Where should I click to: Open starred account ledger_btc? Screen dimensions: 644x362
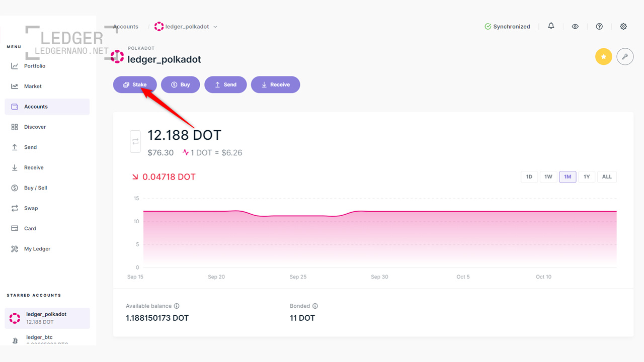pos(47,339)
